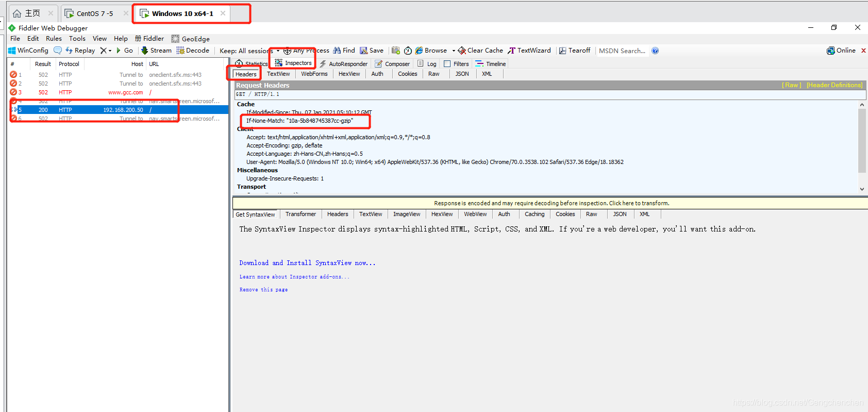Select session 3 www.gcc.com row
Image resolution: width=868 pixels, height=412 pixels.
[119, 92]
